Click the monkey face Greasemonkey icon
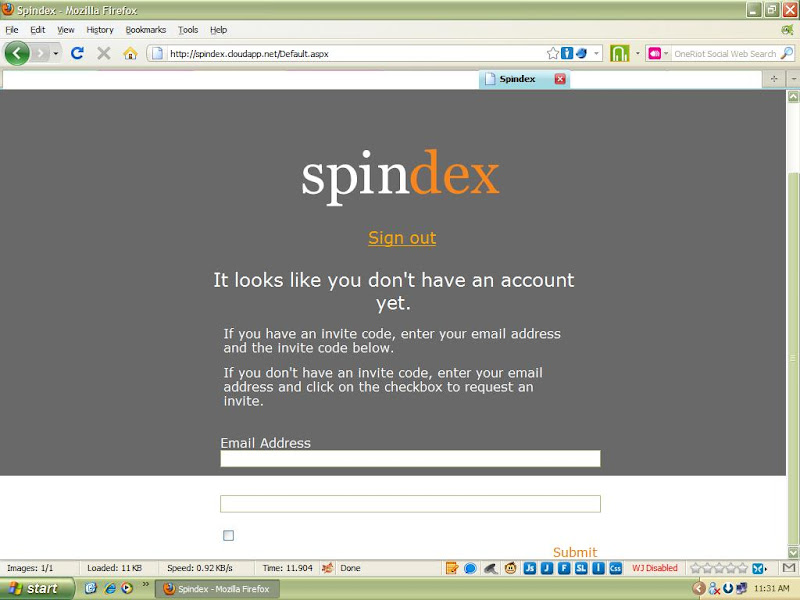Viewport: 800px width, 600px height. [x=510, y=568]
